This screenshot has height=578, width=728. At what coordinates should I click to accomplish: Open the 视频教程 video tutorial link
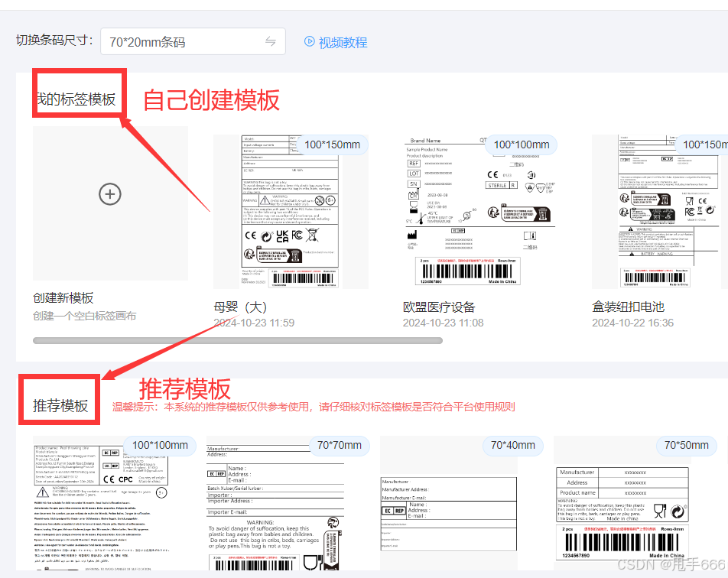[x=343, y=42]
